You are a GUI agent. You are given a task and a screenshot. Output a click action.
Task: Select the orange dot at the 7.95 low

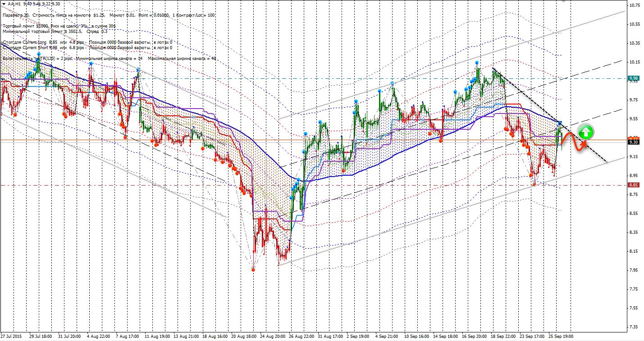tap(253, 269)
